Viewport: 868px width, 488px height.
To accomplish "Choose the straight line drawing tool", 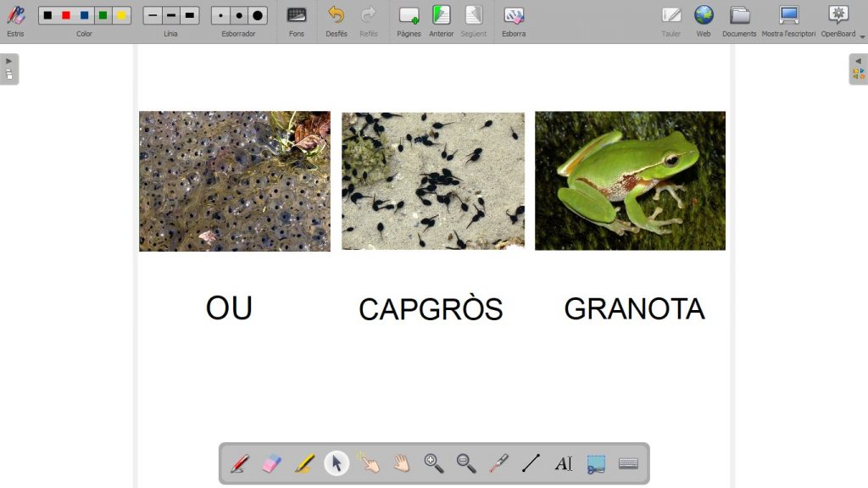I will click(531, 463).
